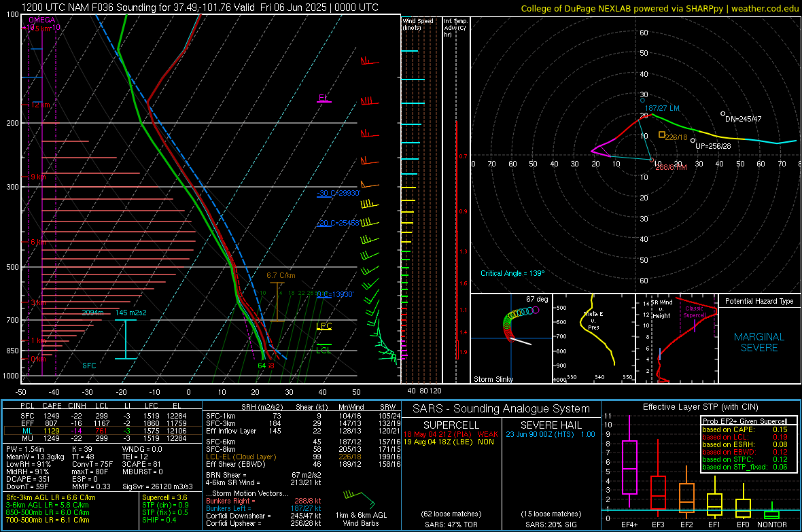Click the Corfidi Upshear = 256/28 kt line
The image size is (802, 532).
[x=263, y=523]
